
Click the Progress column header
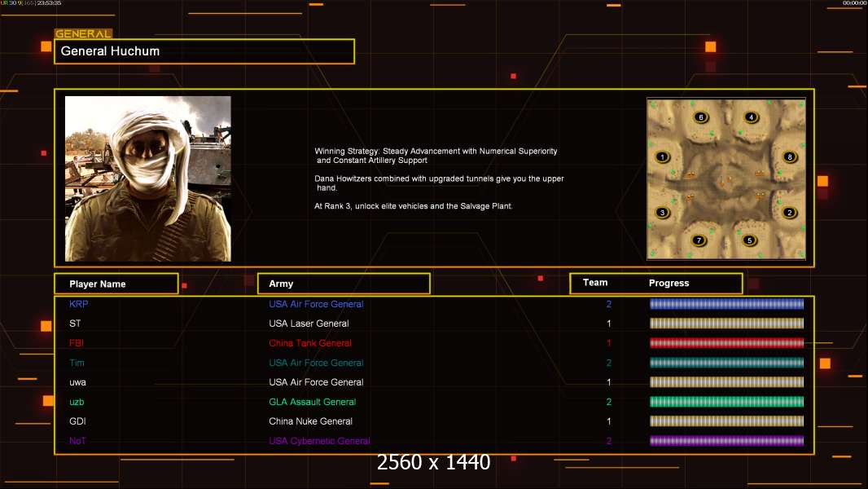pos(669,283)
